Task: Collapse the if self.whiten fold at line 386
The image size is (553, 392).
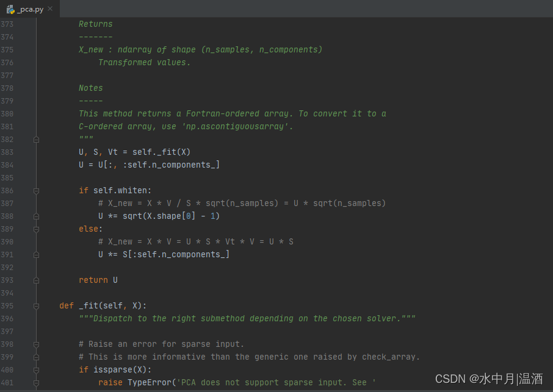Action: point(36,191)
